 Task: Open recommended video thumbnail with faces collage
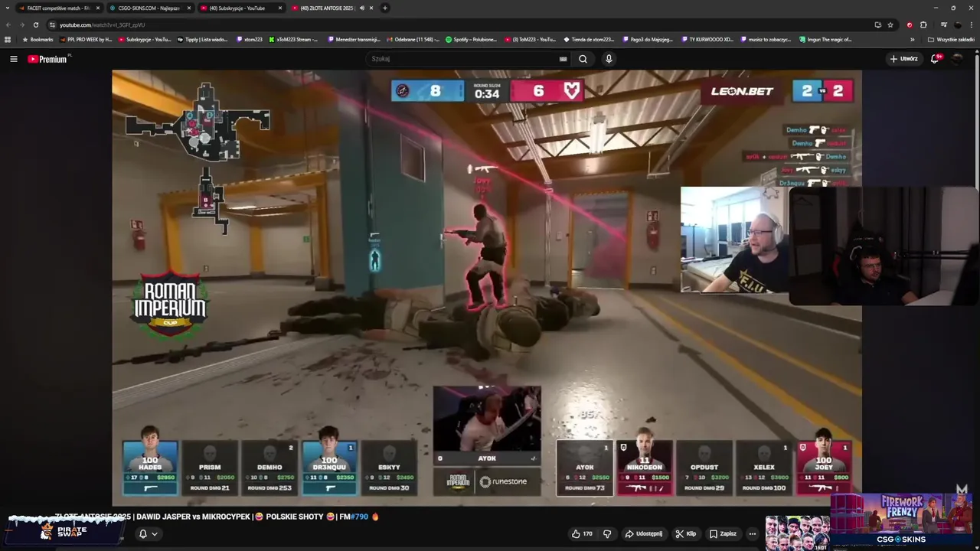(798, 533)
